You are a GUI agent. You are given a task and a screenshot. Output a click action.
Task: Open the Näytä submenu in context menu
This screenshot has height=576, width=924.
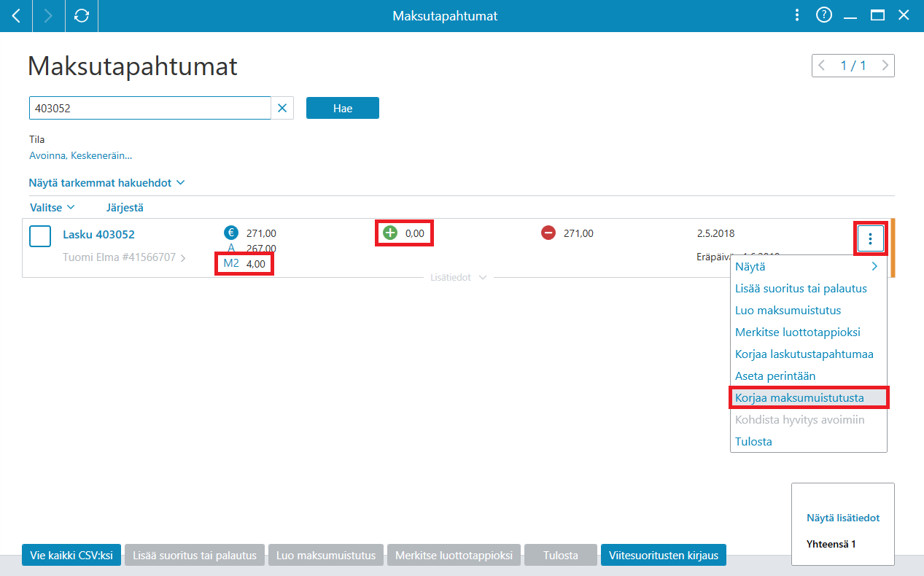click(x=808, y=266)
